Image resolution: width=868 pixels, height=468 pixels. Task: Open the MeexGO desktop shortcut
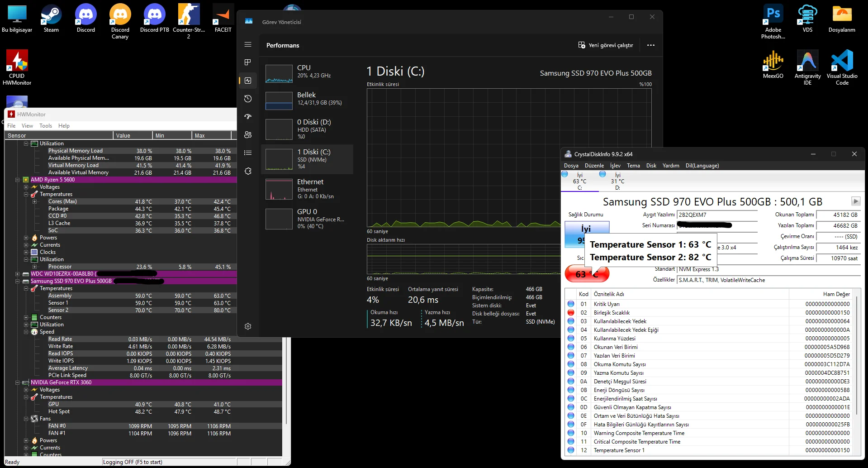(773, 64)
